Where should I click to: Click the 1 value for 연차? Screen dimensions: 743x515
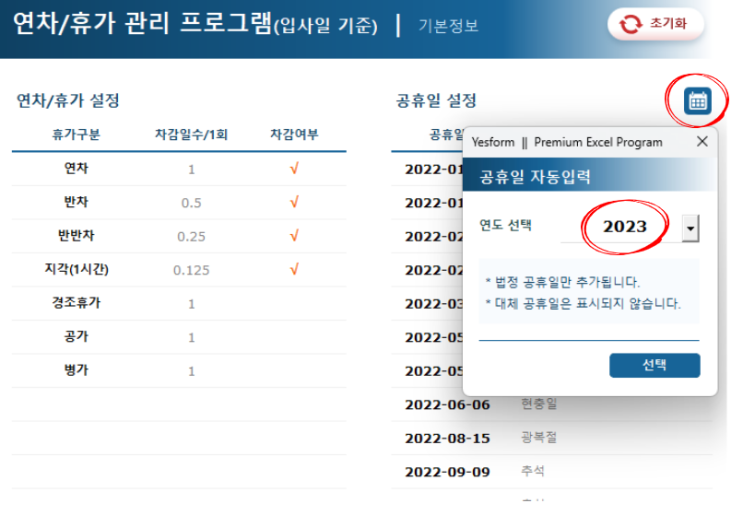191,170
